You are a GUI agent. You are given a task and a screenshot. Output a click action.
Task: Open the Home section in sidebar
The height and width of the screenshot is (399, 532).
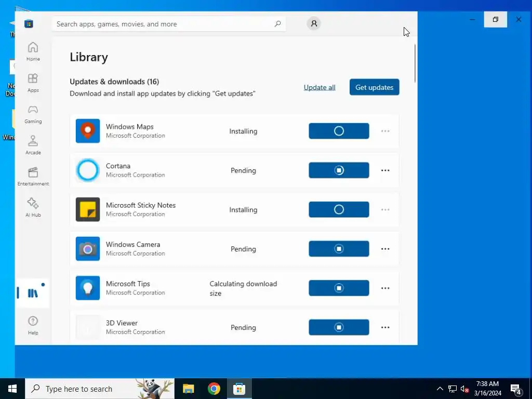(33, 51)
